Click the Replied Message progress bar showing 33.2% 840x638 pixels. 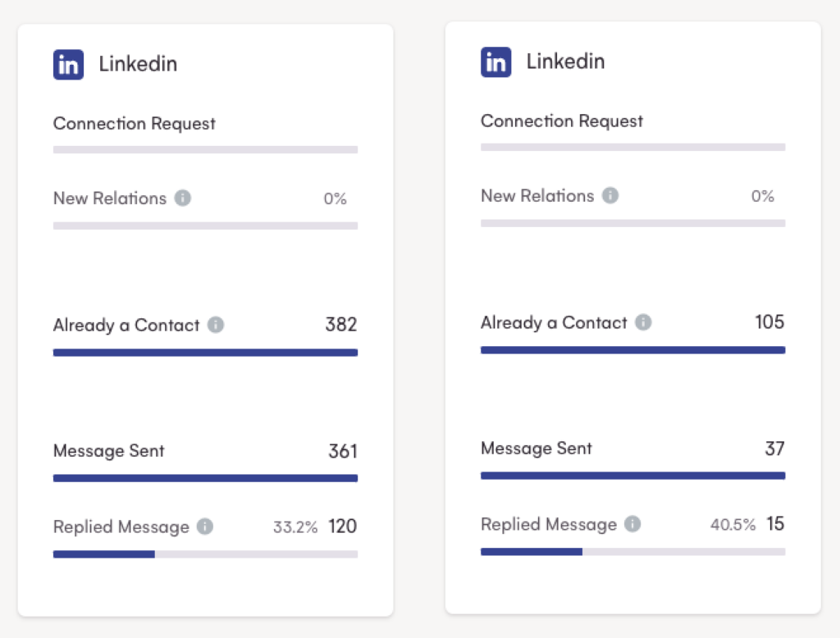coord(205,554)
